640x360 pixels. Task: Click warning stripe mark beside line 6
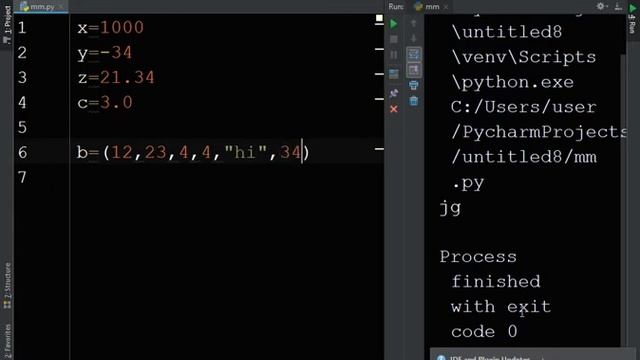(x=379, y=149)
